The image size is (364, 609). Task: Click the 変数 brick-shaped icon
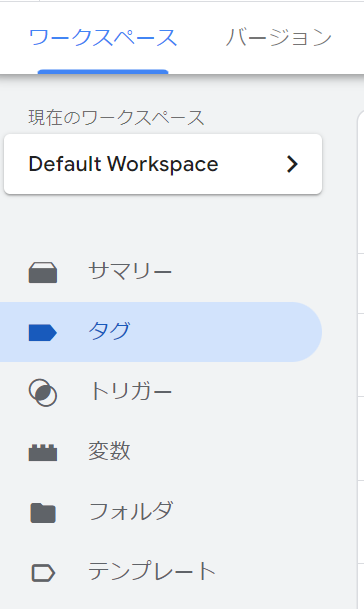(x=43, y=452)
